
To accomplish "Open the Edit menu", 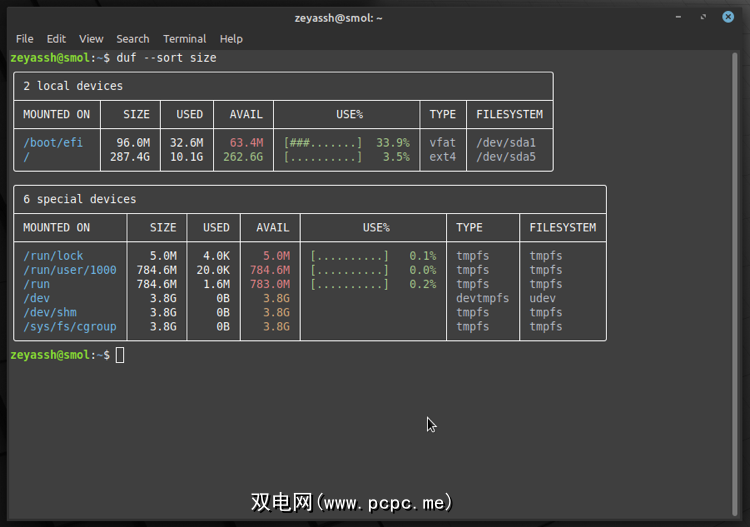I will [56, 39].
